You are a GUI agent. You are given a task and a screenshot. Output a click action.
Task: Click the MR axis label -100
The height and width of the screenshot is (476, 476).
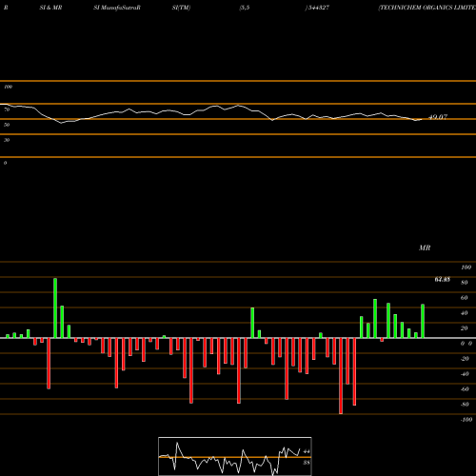tap(466, 420)
